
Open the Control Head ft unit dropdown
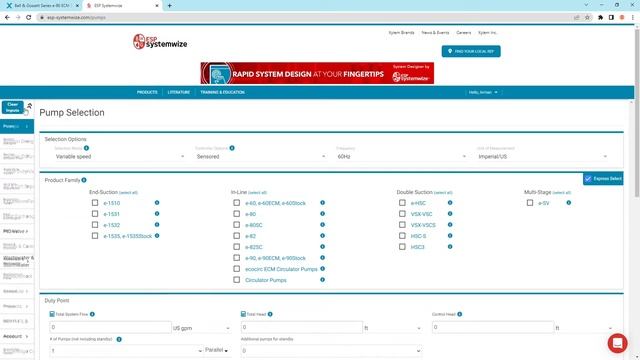click(584, 328)
